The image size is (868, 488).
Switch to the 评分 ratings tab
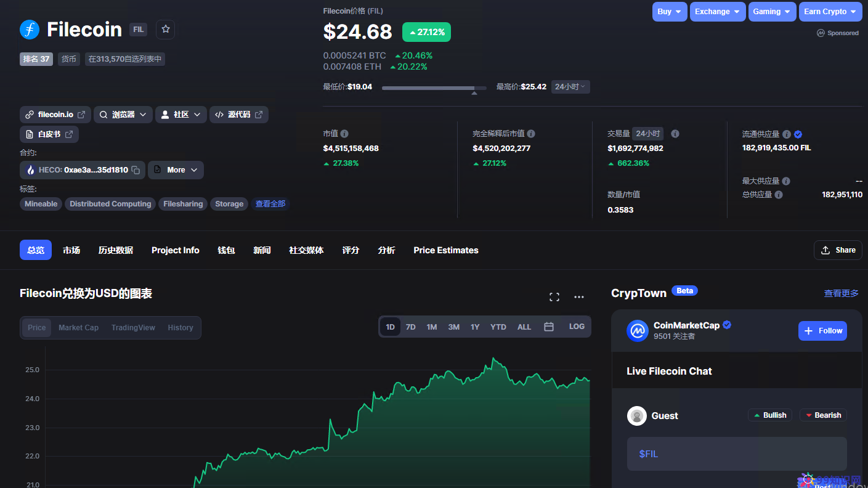pos(351,250)
